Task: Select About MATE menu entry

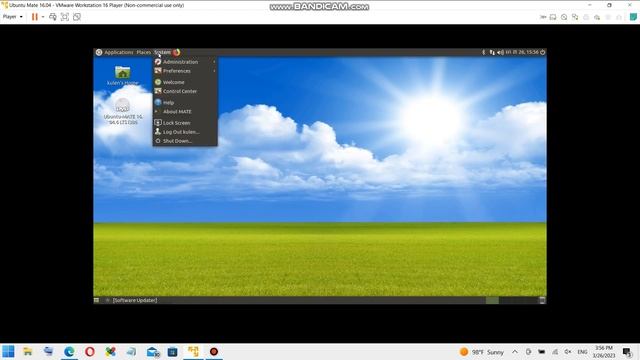Action: 185,111
